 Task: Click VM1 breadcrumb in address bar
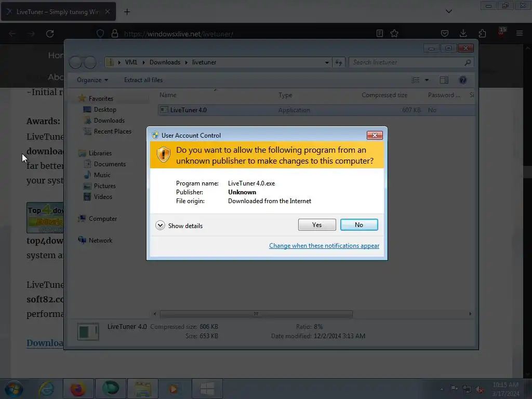[131, 62]
